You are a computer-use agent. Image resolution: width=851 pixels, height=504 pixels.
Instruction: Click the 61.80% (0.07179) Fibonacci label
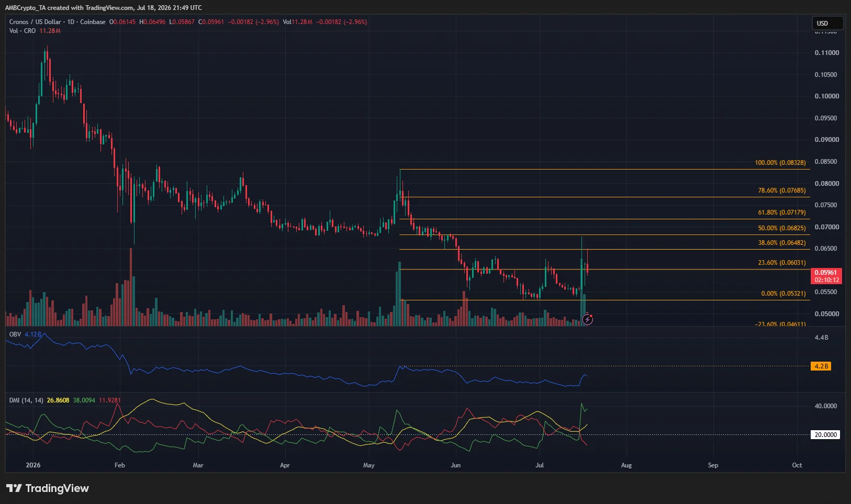781,212
